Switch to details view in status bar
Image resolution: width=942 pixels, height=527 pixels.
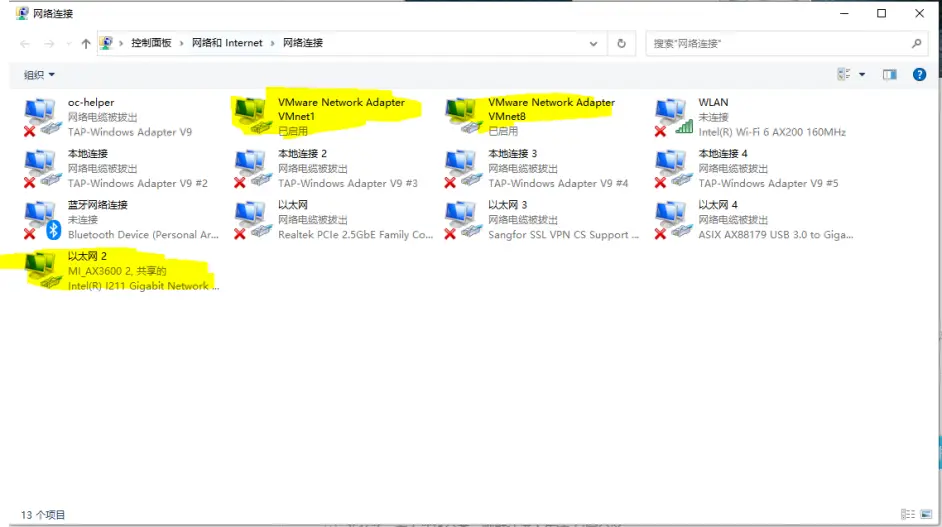pos(906,515)
